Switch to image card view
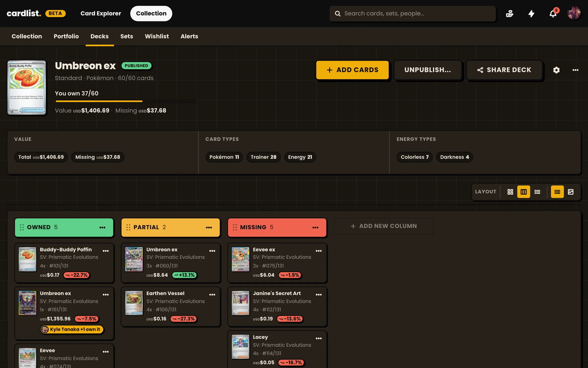Viewport: 588px width, 368px height. pyautogui.click(x=571, y=192)
